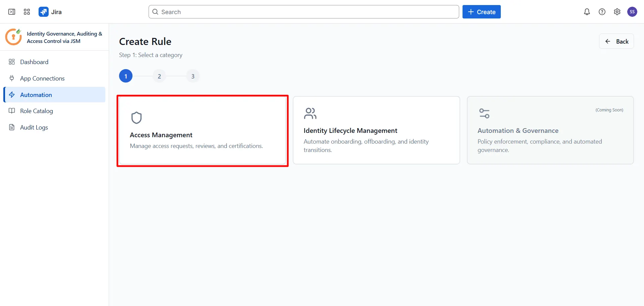This screenshot has width=644, height=306.
Task: Choose the Identity Lifecycle Management card
Action: pyautogui.click(x=376, y=130)
